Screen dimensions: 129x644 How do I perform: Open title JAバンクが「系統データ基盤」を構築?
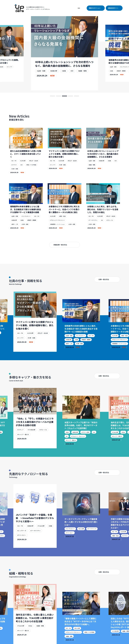point(35,518)
